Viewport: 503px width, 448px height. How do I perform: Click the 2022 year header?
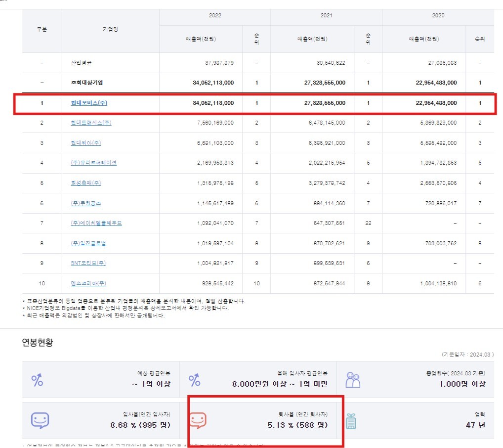point(215,15)
